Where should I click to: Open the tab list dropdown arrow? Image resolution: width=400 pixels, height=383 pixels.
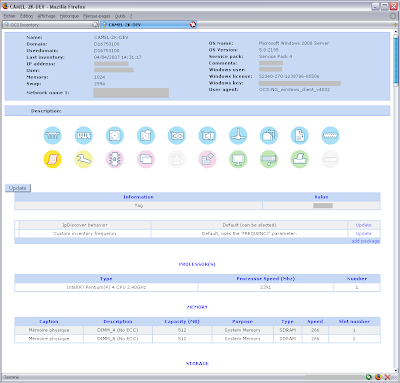click(x=396, y=25)
